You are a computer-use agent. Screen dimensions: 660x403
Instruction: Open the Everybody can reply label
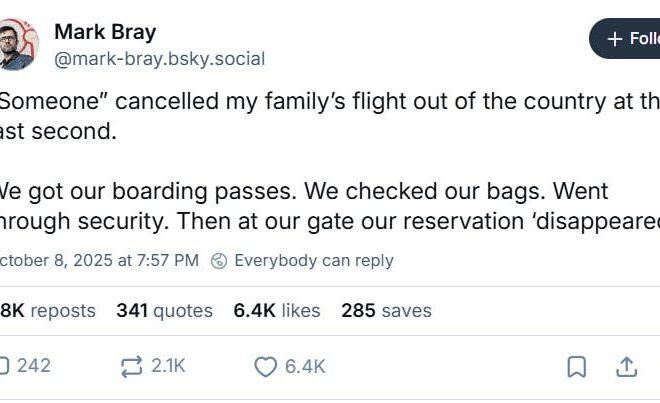point(313,261)
